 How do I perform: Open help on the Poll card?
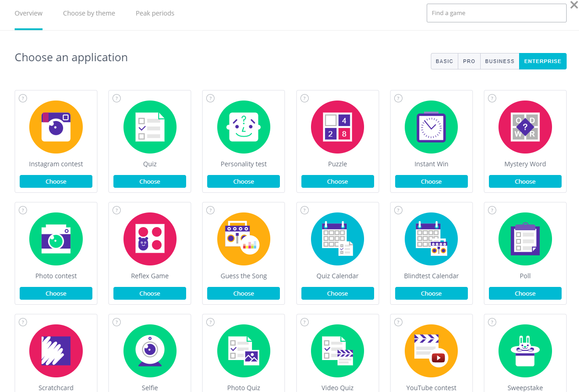tap(492, 210)
